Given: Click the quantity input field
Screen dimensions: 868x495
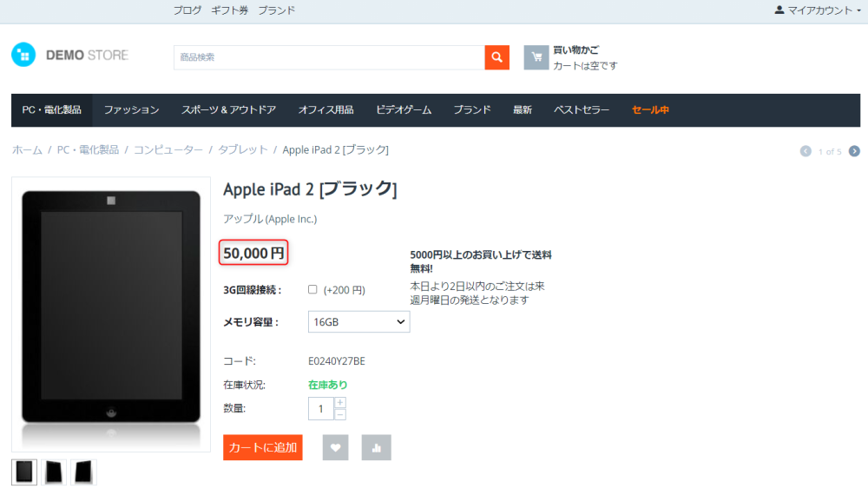Looking at the screenshot, I should [x=321, y=409].
